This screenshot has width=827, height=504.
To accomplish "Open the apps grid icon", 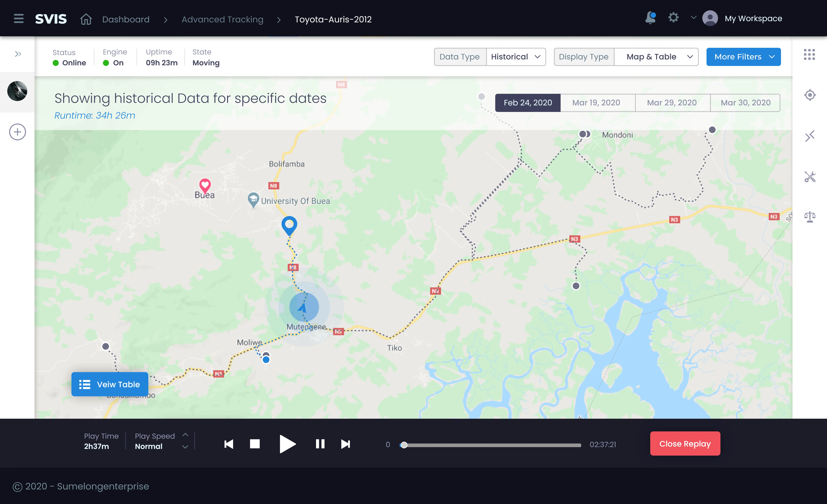I will [809, 54].
